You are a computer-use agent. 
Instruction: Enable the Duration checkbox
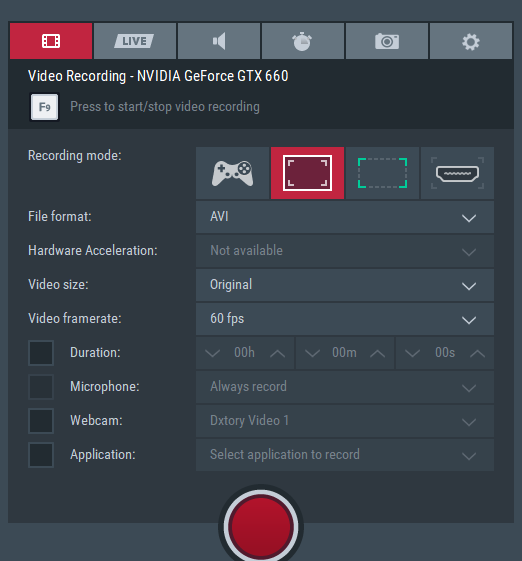click(41, 353)
